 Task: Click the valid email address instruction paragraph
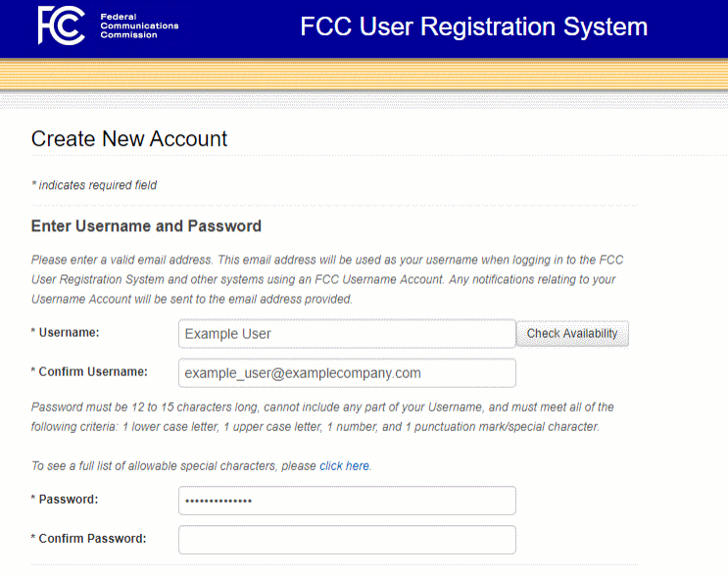coord(327,279)
